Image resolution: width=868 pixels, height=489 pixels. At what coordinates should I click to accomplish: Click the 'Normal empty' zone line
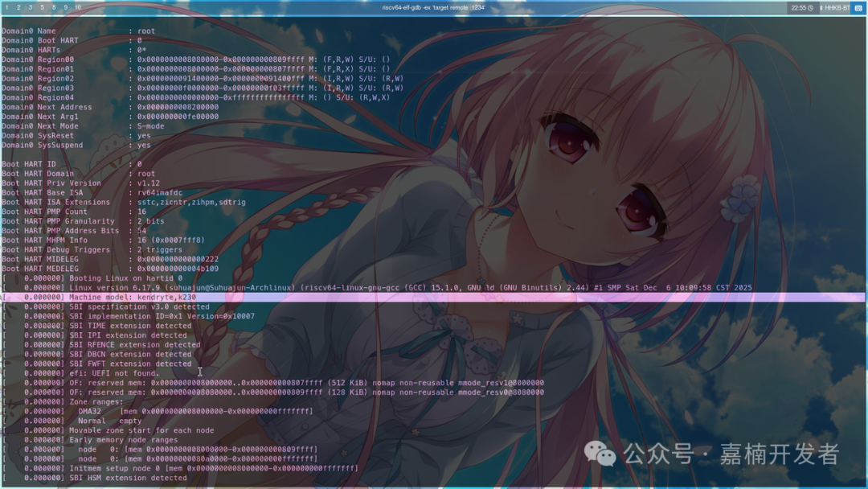(72, 421)
